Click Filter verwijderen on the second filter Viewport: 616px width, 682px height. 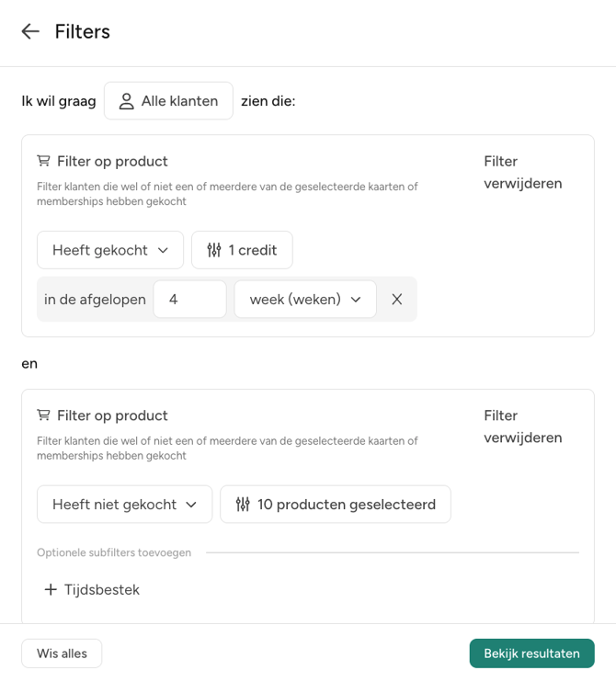pos(522,426)
